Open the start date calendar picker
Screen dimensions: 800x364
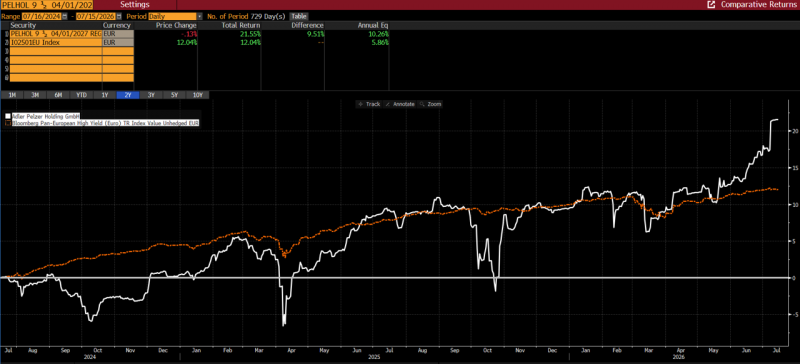click(64, 16)
